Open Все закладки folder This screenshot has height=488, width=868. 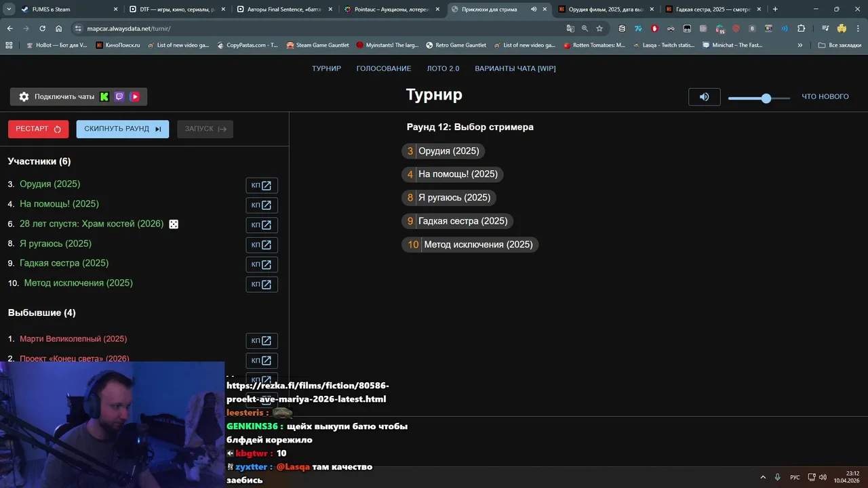click(x=840, y=45)
